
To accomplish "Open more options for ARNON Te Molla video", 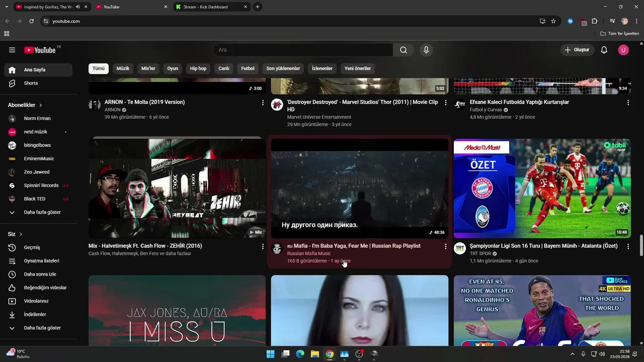I will 263,103.
